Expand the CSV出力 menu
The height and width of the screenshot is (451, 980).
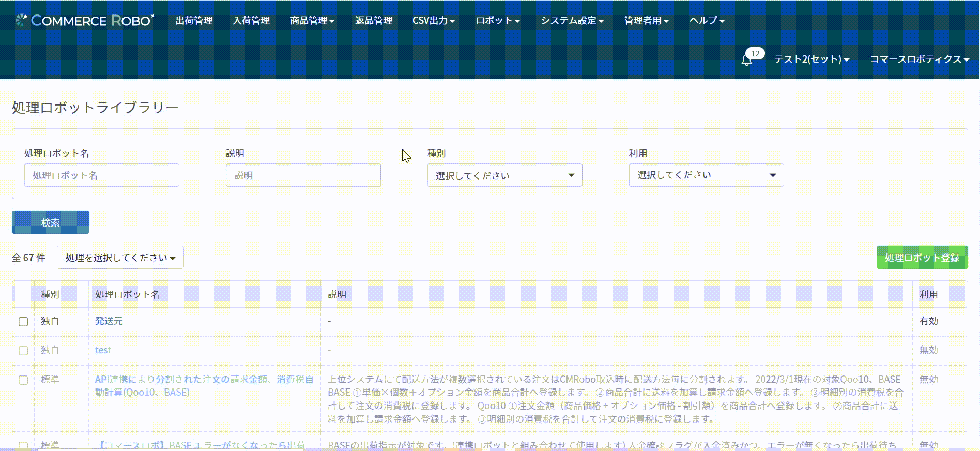pos(434,20)
